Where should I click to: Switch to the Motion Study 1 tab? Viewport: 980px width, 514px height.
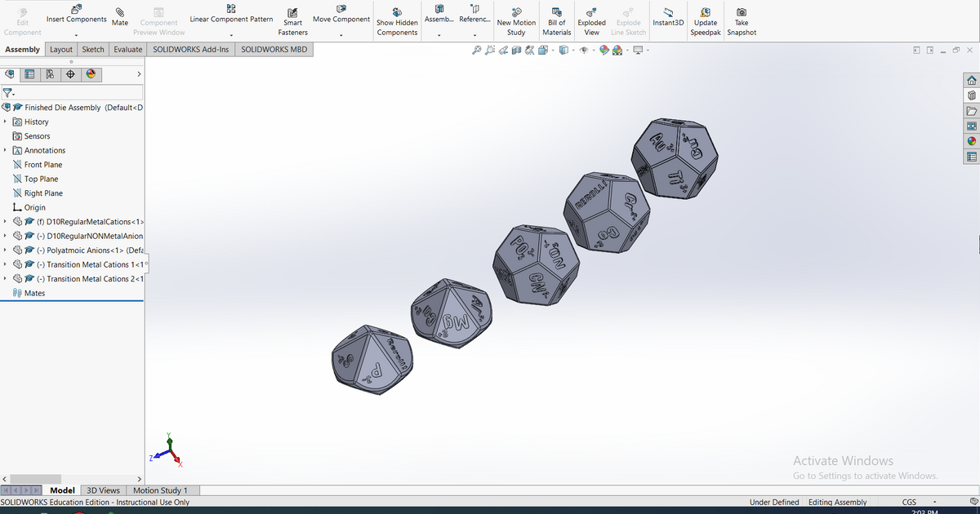pos(162,490)
